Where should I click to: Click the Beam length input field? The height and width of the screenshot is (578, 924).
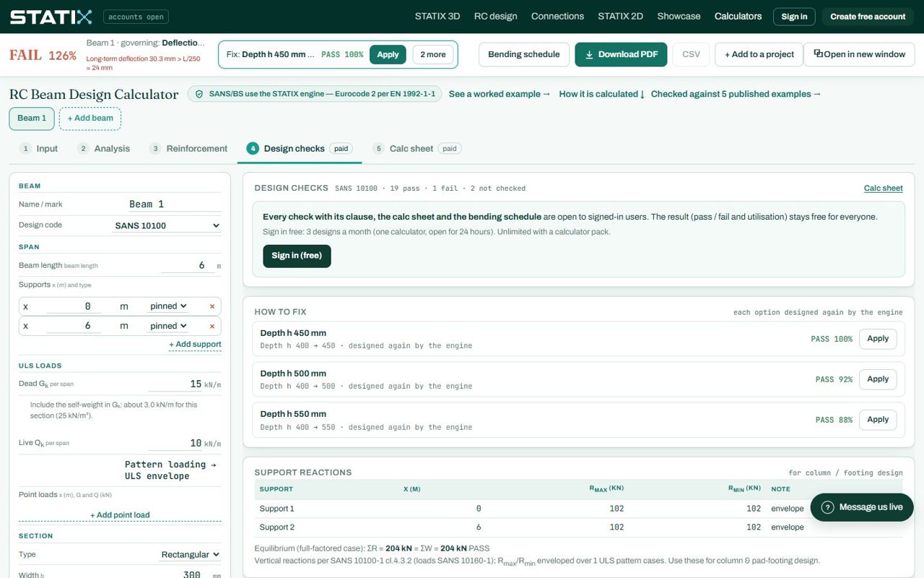(186, 265)
